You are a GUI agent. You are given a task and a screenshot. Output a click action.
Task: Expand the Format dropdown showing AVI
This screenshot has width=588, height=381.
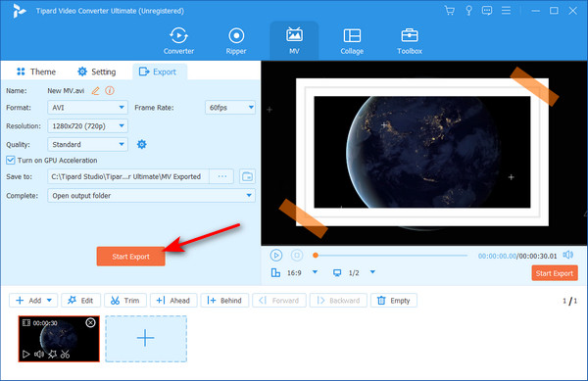click(88, 108)
